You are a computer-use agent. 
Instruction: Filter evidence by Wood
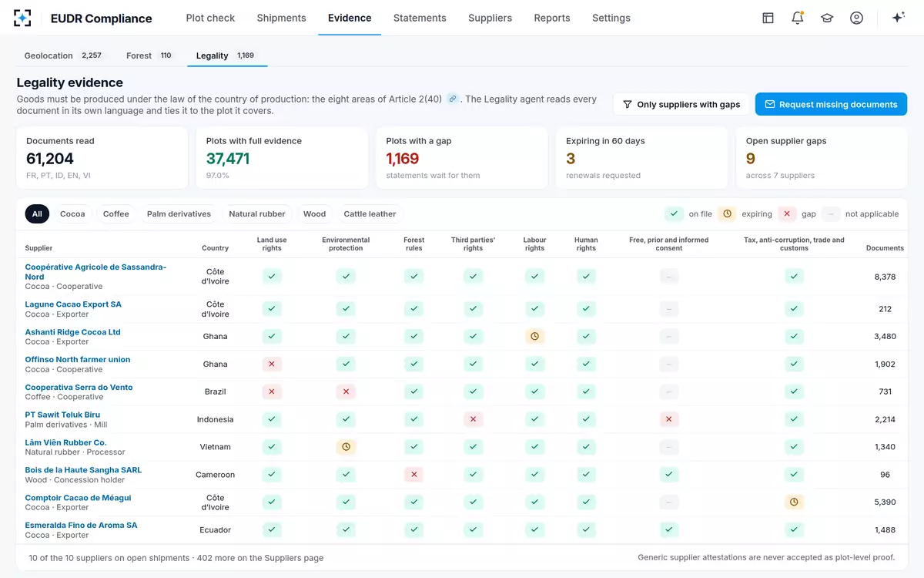click(314, 214)
